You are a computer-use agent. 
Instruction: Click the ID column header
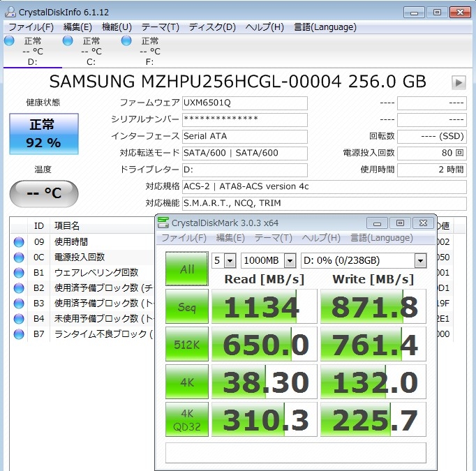pyautogui.click(x=39, y=226)
